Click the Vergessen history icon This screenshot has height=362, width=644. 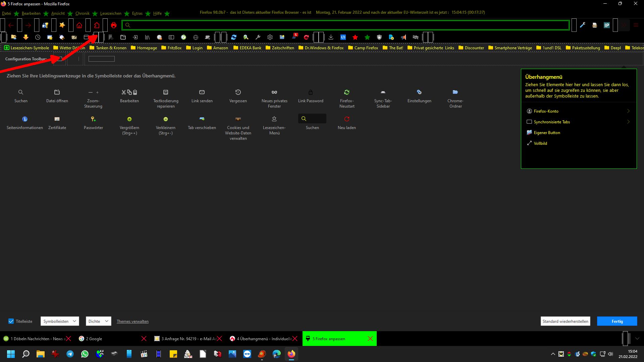coord(238,92)
